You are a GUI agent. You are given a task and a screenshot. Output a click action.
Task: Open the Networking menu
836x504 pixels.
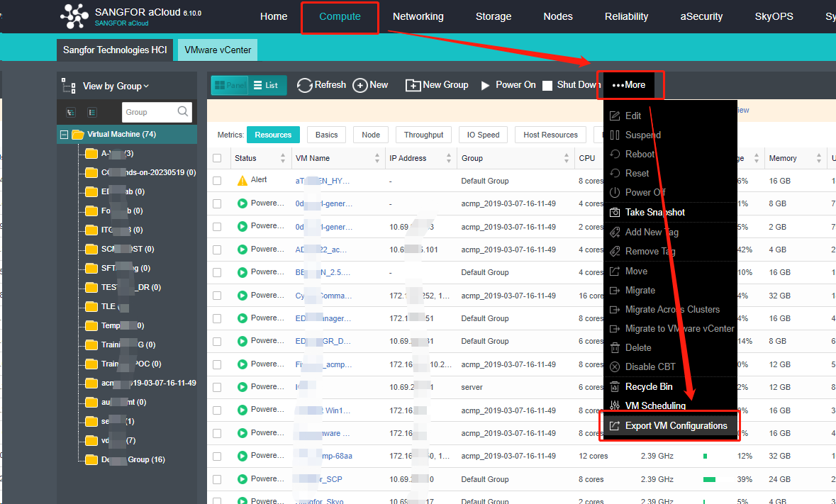point(418,16)
